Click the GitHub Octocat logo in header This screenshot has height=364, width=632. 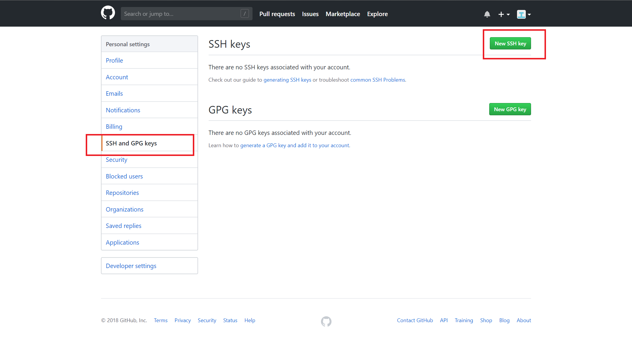pos(108,13)
